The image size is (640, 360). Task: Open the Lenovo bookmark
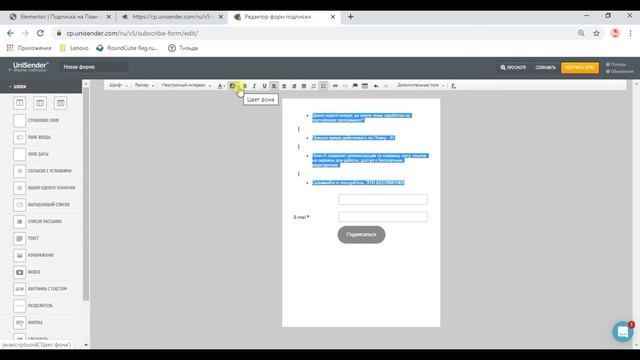click(x=74, y=48)
